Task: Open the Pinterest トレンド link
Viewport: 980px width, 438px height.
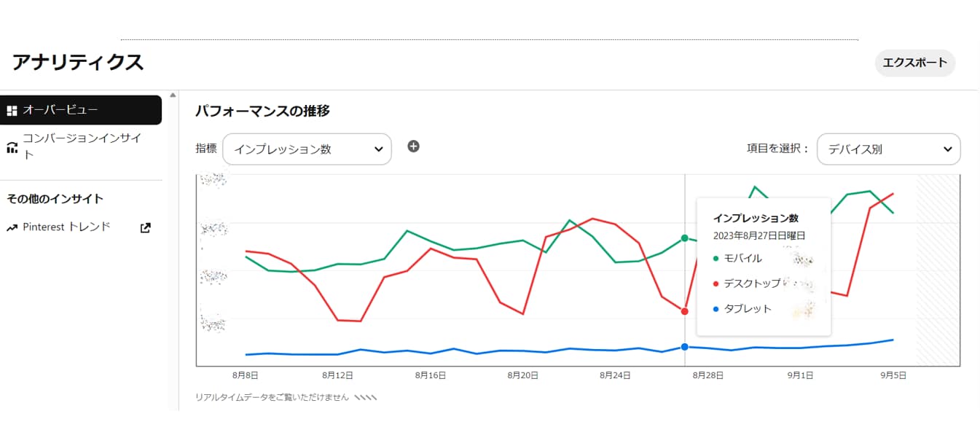Action: point(67,227)
